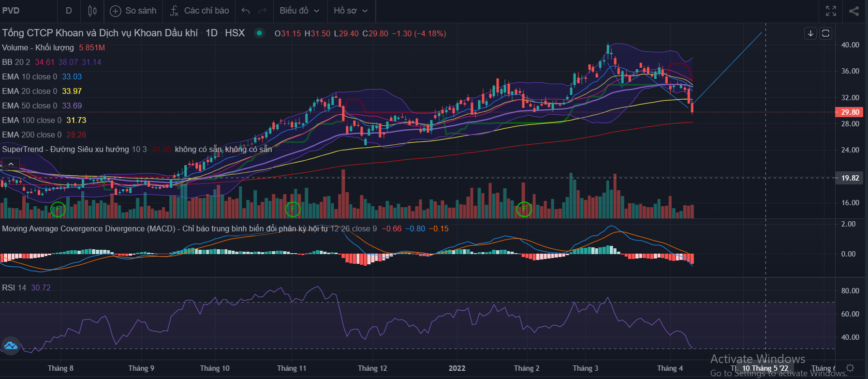Click the crosshair date label 10 Tháng 5 '22

pyautogui.click(x=765, y=368)
